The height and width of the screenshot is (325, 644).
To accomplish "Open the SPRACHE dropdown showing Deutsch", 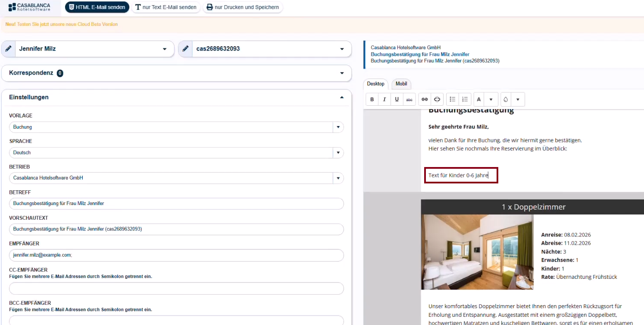I will [x=338, y=152].
